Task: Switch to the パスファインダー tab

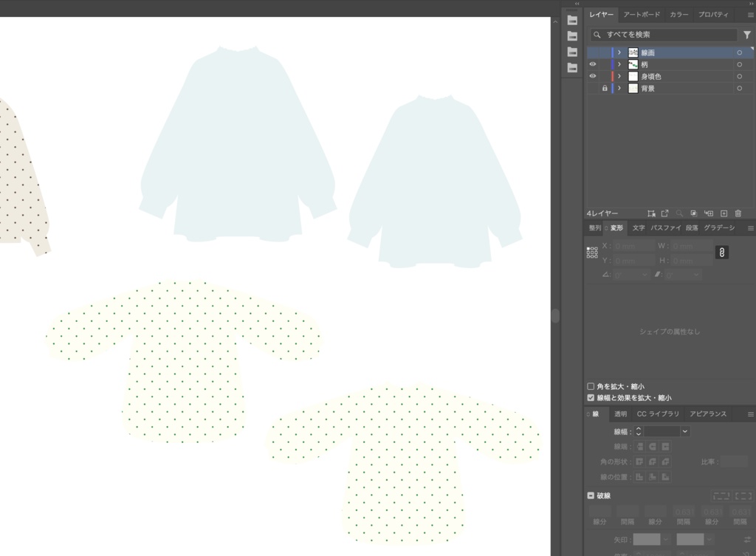Action: [x=666, y=227]
